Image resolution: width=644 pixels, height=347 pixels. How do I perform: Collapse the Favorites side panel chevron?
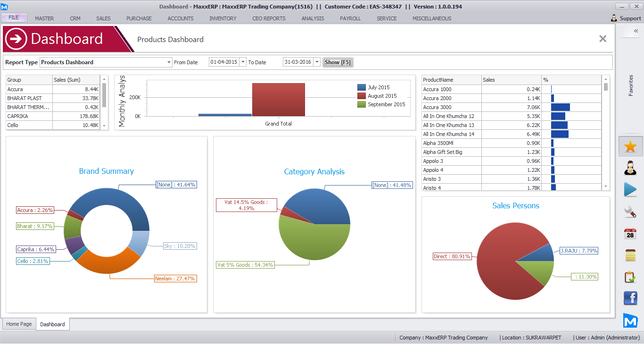click(x=636, y=31)
